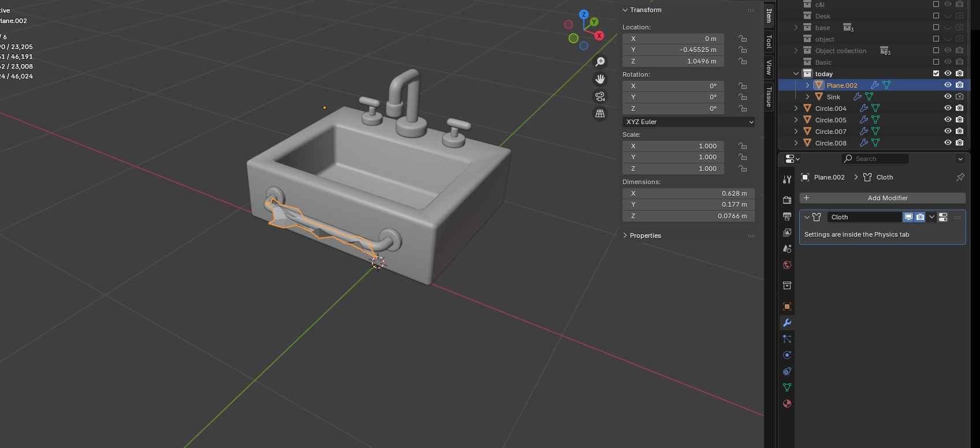The image size is (980, 448).
Task: Click the Dimensions X value field
Action: click(x=688, y=193)
